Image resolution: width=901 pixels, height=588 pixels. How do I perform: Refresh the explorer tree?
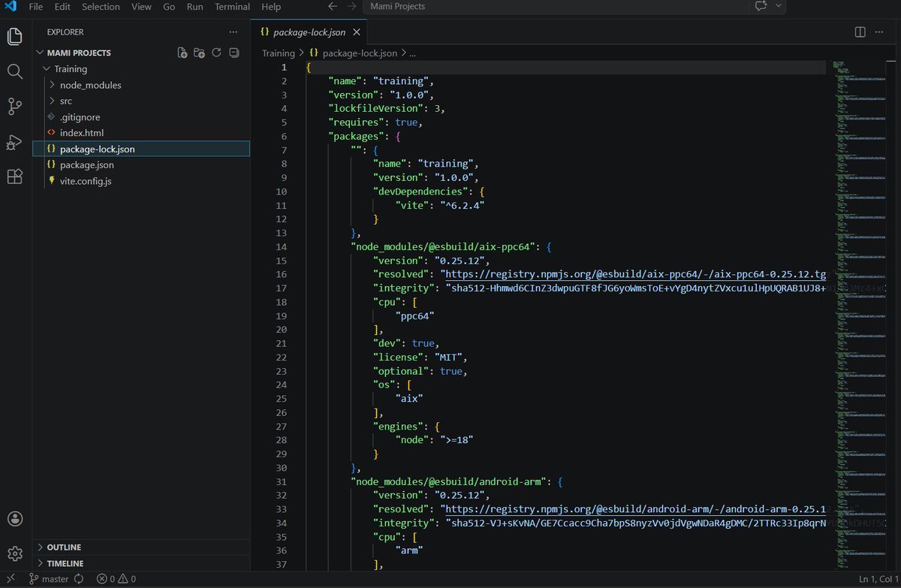[216, 53]
